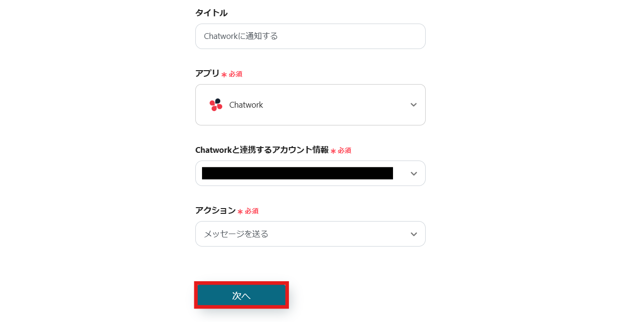Screen dimensions: 644x322
Task: Click the Chatwork logo icon
Action: 216,105
